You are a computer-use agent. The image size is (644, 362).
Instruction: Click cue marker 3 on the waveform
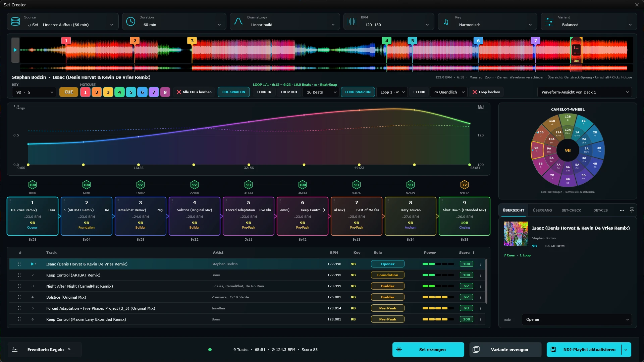coord(192,41)
